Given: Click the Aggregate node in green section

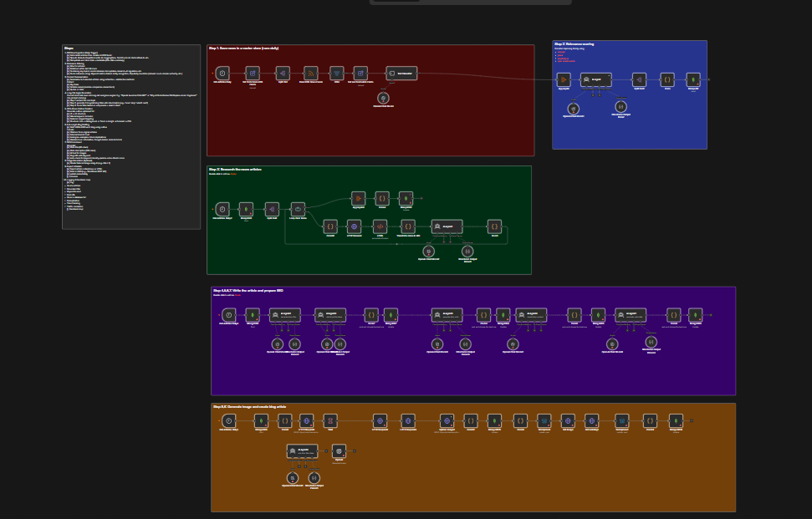Looking at the screenshot, I should 359,198.
